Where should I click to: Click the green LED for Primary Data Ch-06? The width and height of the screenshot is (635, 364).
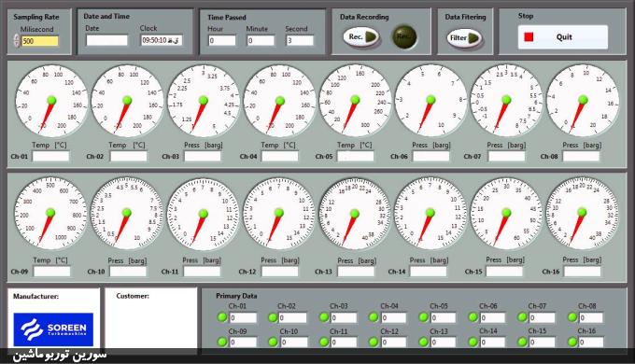tap(473, 317)
